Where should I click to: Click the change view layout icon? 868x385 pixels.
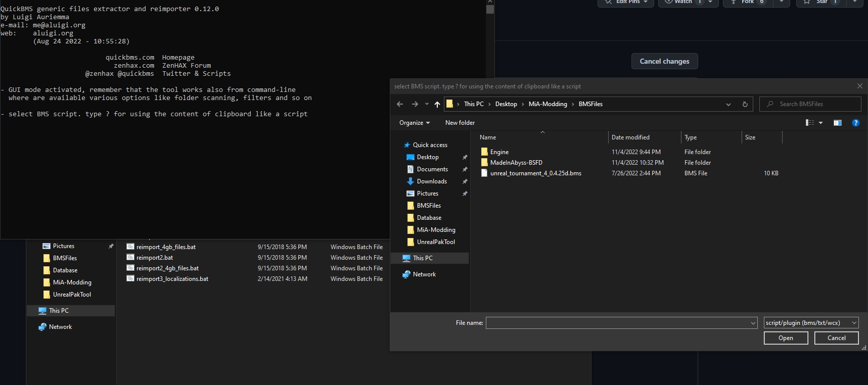coord(810,123)
